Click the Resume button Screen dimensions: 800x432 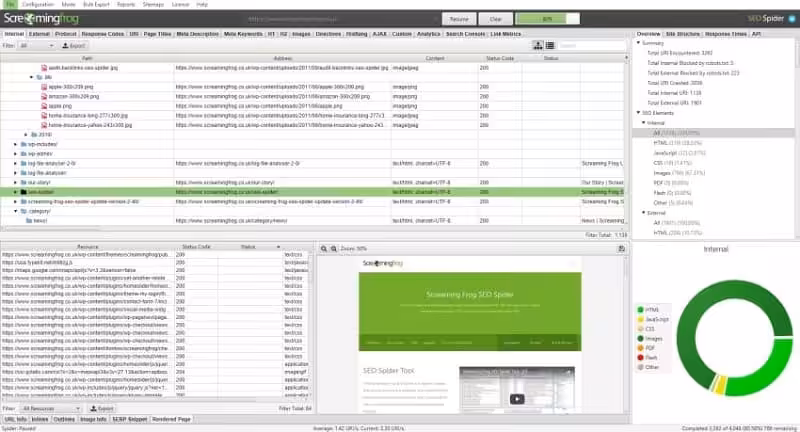coord(459,19)
